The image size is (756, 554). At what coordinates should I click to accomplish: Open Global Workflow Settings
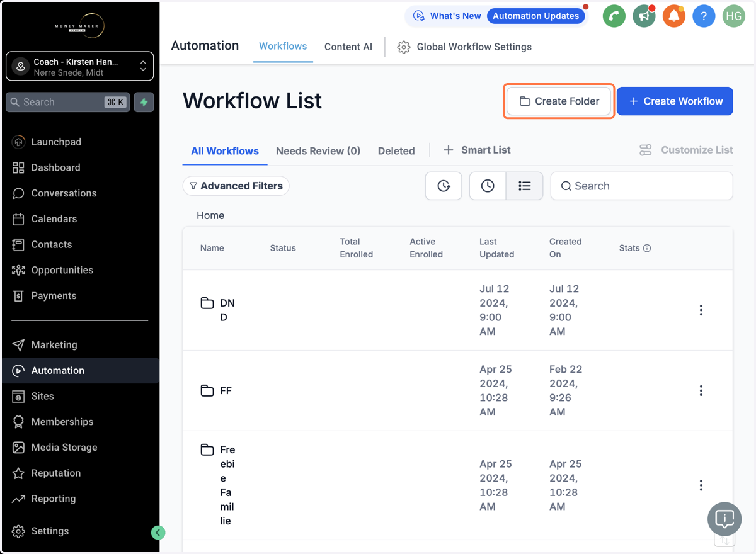[464, 47]
